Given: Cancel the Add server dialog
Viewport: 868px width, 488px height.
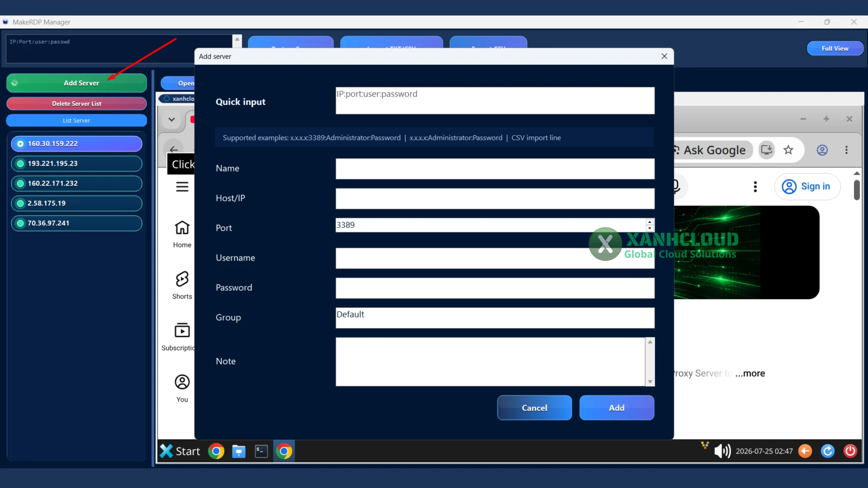Looking at the screenshot, I should 534,408.
